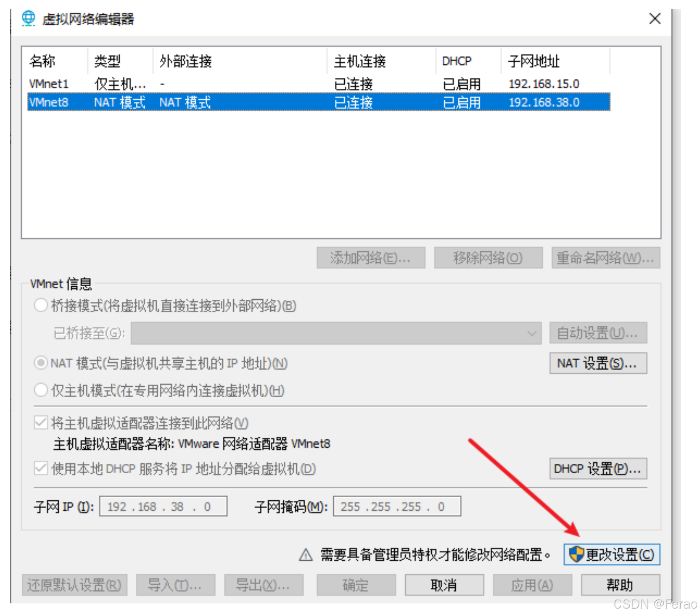Click VMnet8 type cell NAT 模式
This screenshot has height=616, width=699.
click(120, 102)
